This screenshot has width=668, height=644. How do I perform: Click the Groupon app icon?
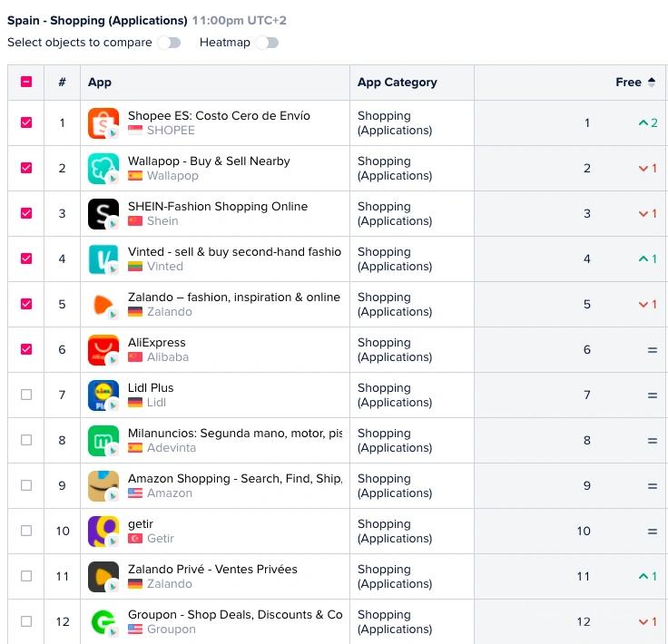click(103, 622)
